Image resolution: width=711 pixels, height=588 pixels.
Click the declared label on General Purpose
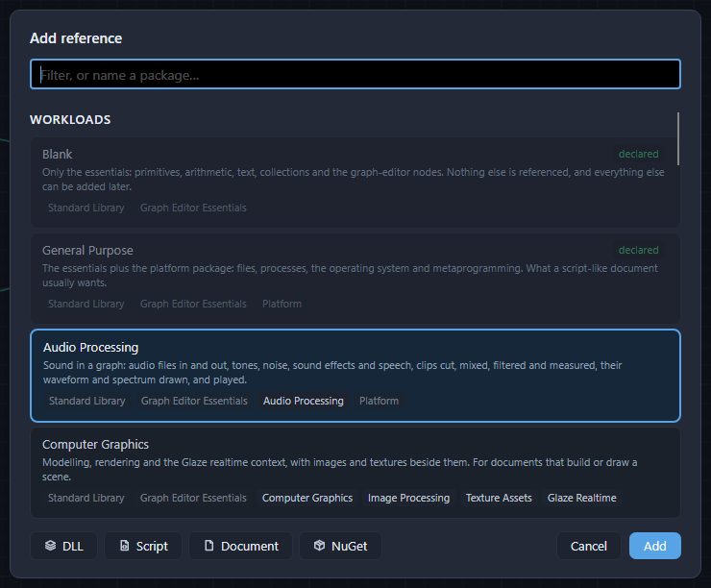[x=638, y=250]
